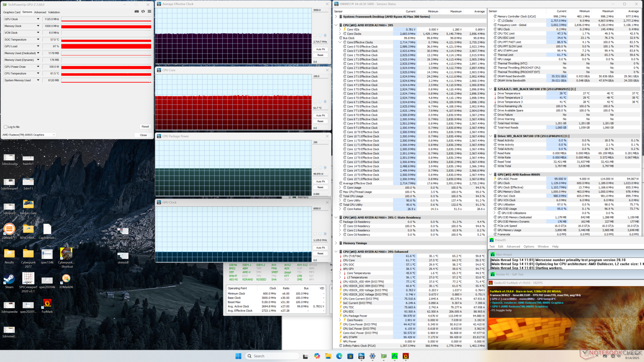644x362 pixels.
Task: Click GPU-Z screenshot camera icon
Action: coord(137,11)
